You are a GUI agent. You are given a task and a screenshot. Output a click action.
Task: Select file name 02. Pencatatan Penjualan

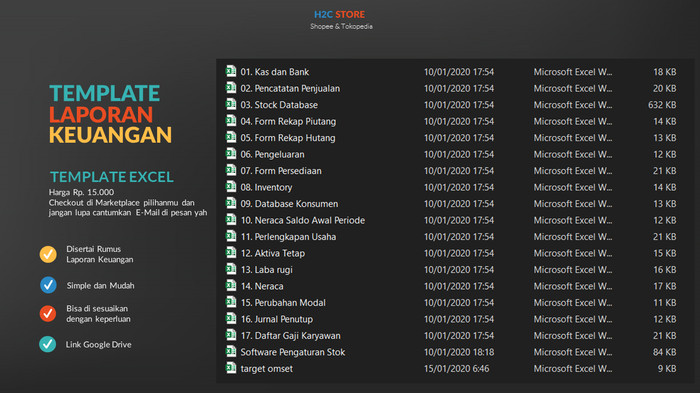coord(290,88)
